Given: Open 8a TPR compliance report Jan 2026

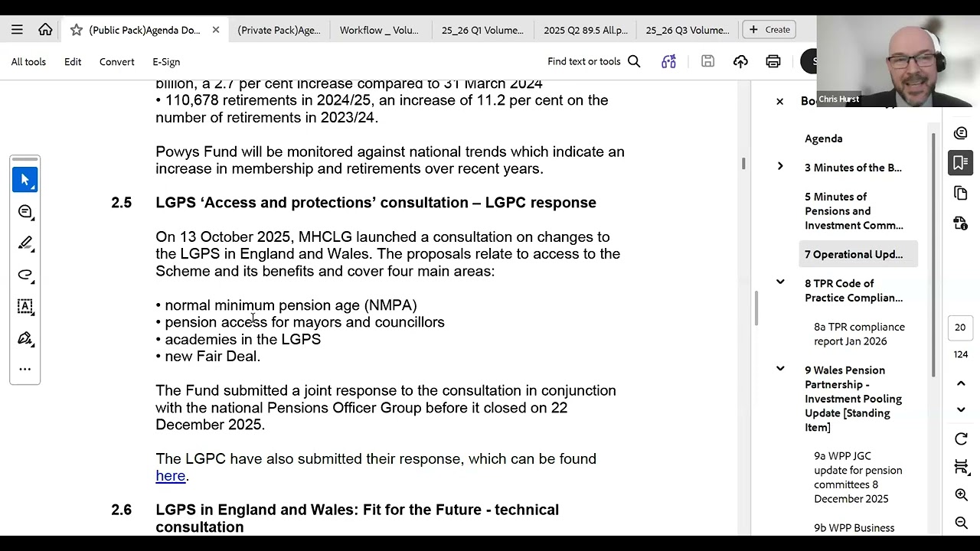Looking at the screenshot, I should [859, 334].
